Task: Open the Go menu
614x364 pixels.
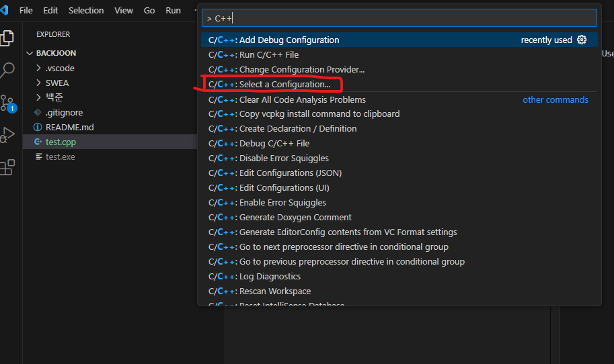Action: tap(149, 11)
